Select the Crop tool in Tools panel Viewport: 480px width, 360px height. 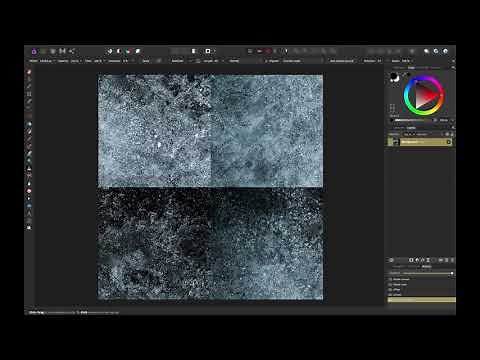click(x=29, y=94)
